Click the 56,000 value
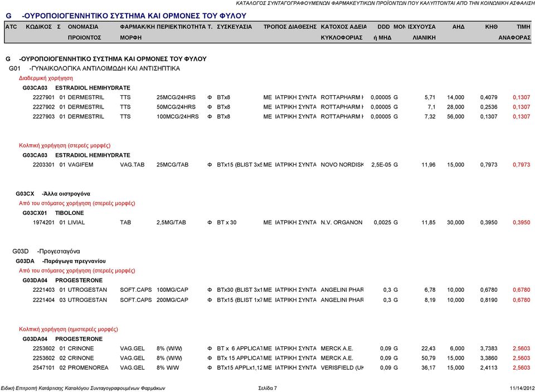 coord(455,116)
